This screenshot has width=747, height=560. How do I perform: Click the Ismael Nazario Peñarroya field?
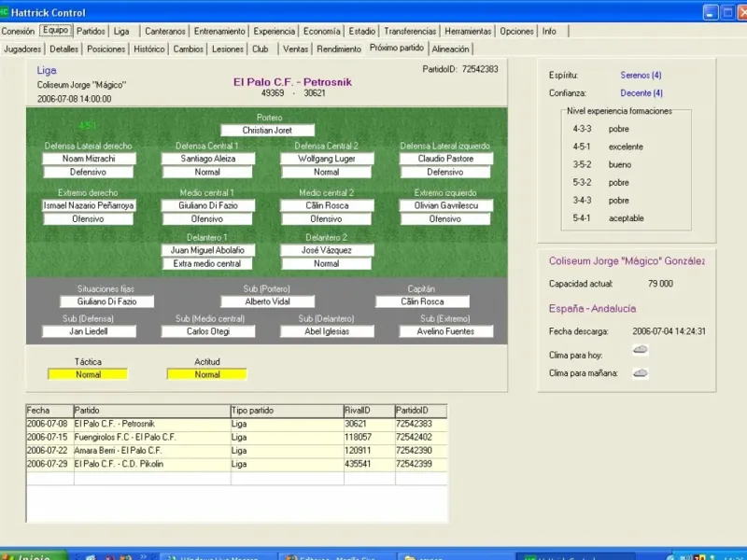[89, 205]
